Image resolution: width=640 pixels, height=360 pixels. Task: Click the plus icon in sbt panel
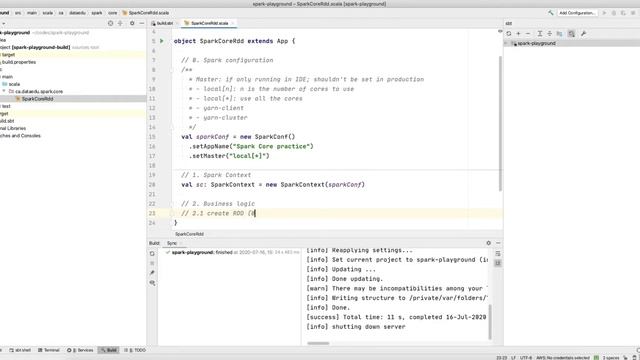(x=518, y=34)
